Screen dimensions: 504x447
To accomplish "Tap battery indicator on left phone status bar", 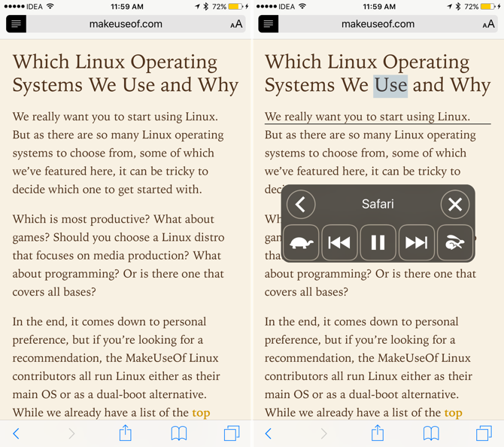I will coord(236,7).
